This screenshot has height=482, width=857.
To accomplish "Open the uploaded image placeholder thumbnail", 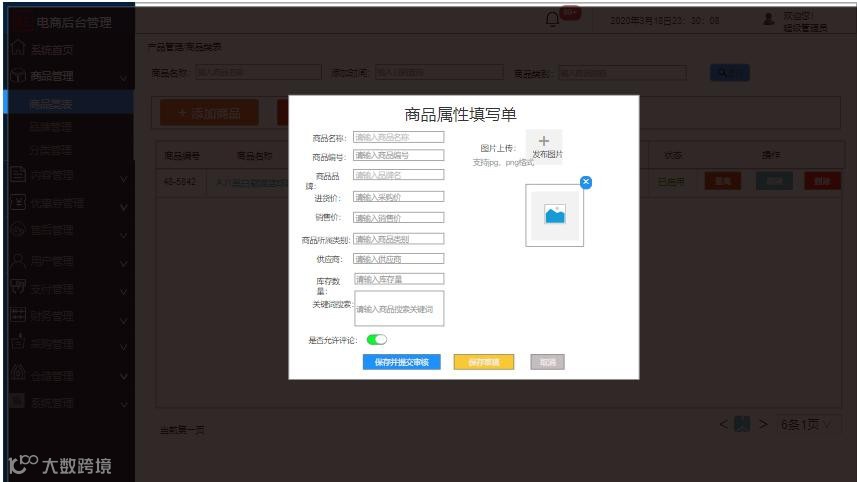I will coord(554,215).
